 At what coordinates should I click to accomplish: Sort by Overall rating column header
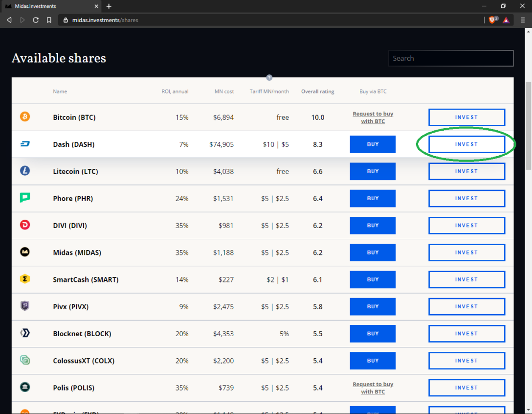[317, 92]
